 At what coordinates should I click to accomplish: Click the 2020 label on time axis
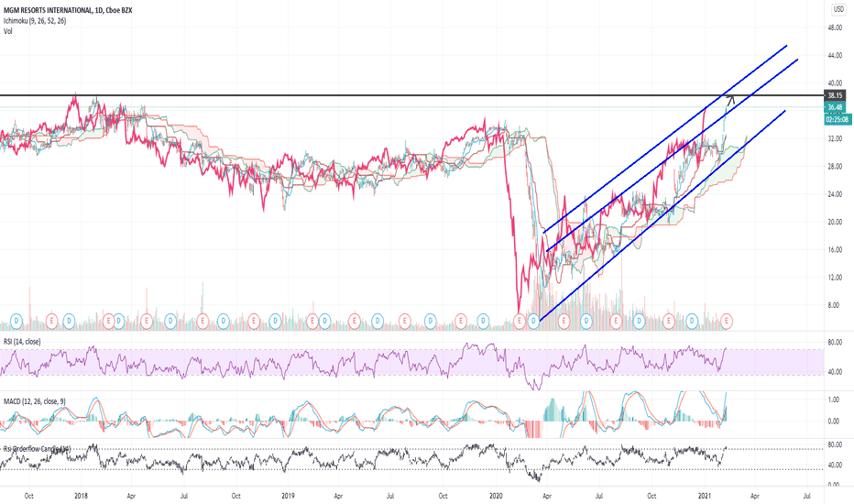pos(496,496)
